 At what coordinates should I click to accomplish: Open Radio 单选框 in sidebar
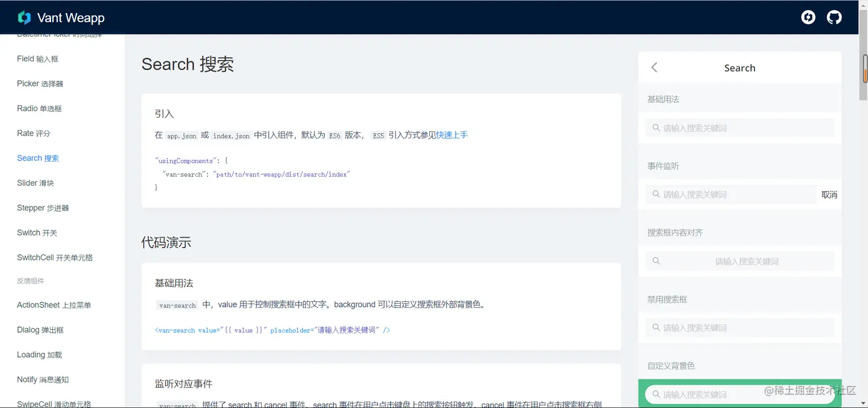click(x=40, y=108)
